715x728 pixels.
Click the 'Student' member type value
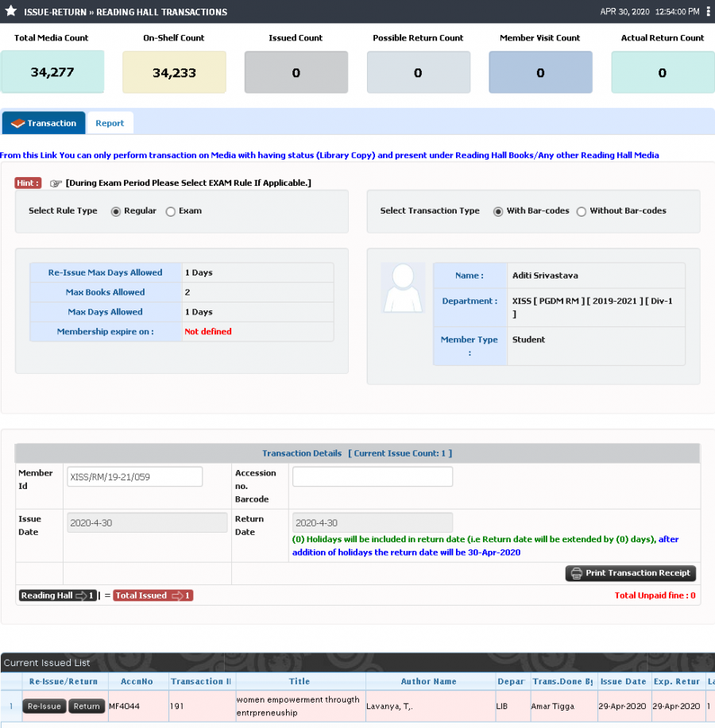coord(528,340)
